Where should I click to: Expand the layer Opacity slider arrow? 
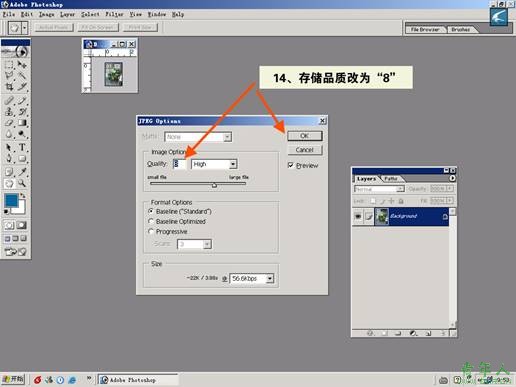click(450, 189)
